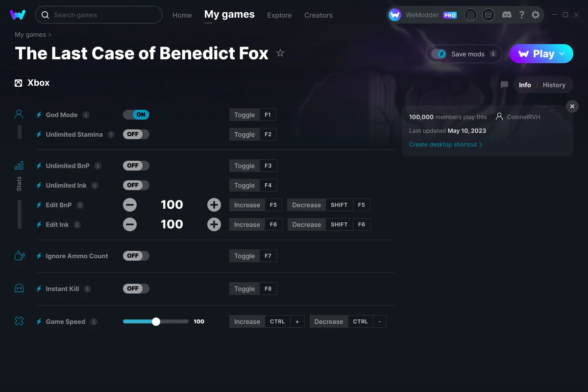This screenshot has height=392, width=588.
Task: Enable Instant Kill toggle
Action: coord(136,289)
